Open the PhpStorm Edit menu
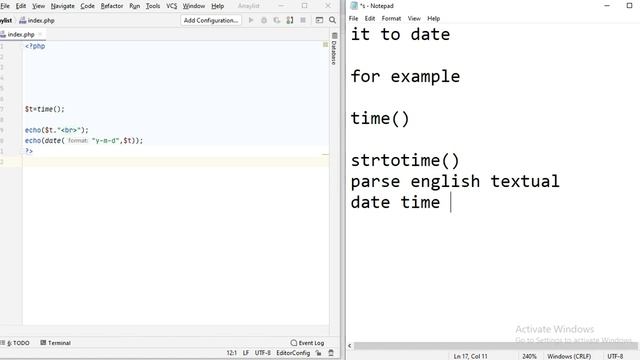Screen dimensions: 640x360 click(x=21, y=6)
